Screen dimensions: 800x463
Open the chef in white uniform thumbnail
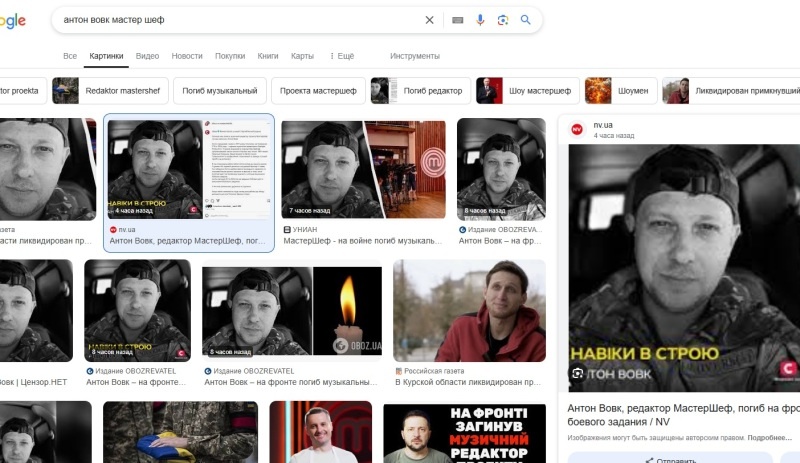321,432
